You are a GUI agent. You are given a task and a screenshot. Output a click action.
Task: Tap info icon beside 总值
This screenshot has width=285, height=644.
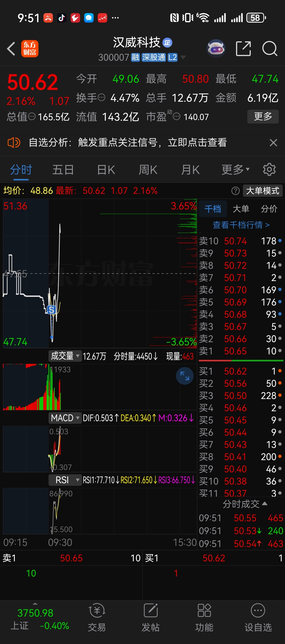coord(32,116)
